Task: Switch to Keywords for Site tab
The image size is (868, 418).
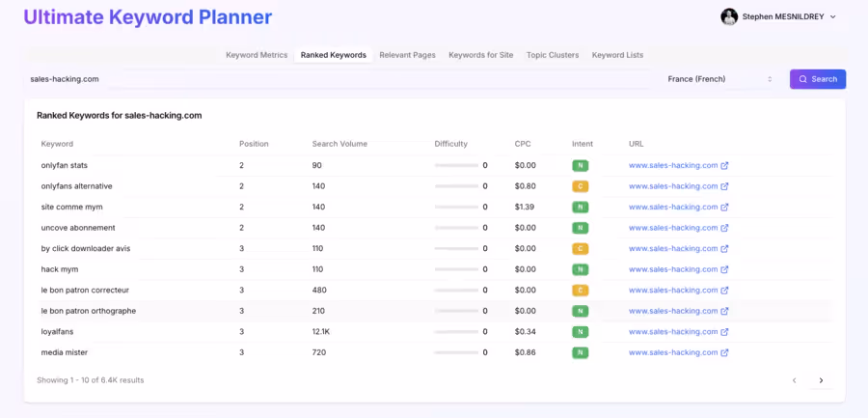Action: click(x=481, y=55)
